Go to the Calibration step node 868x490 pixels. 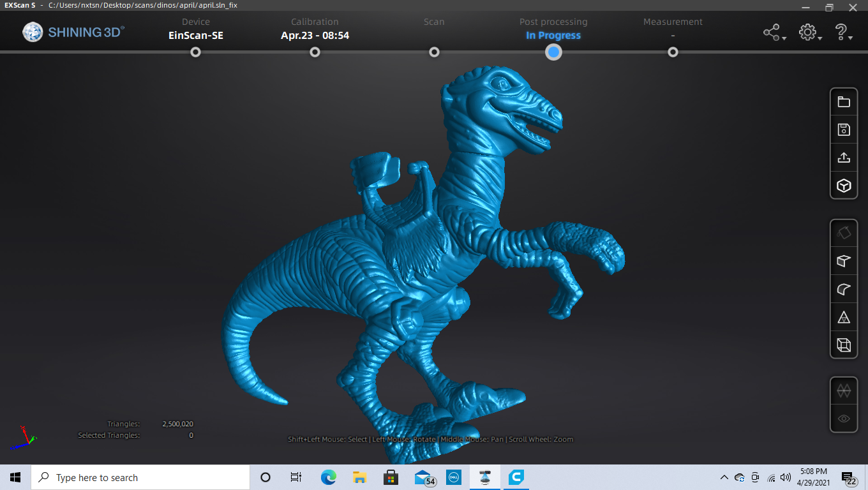click(315, 52)
